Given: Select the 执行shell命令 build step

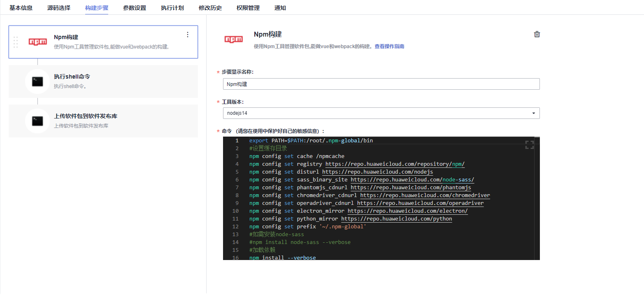Looking at the screenshot, I should (103, 81).
